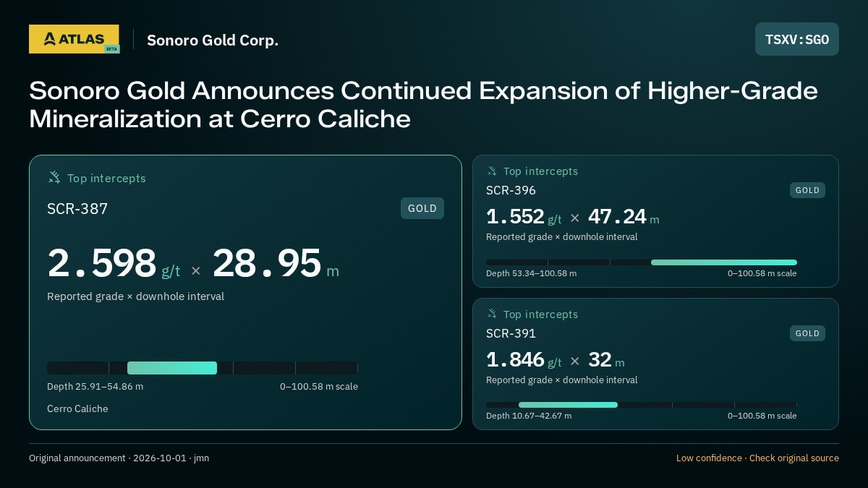Click the Depth 53.34–100.58 m label

tap(531, 273)
